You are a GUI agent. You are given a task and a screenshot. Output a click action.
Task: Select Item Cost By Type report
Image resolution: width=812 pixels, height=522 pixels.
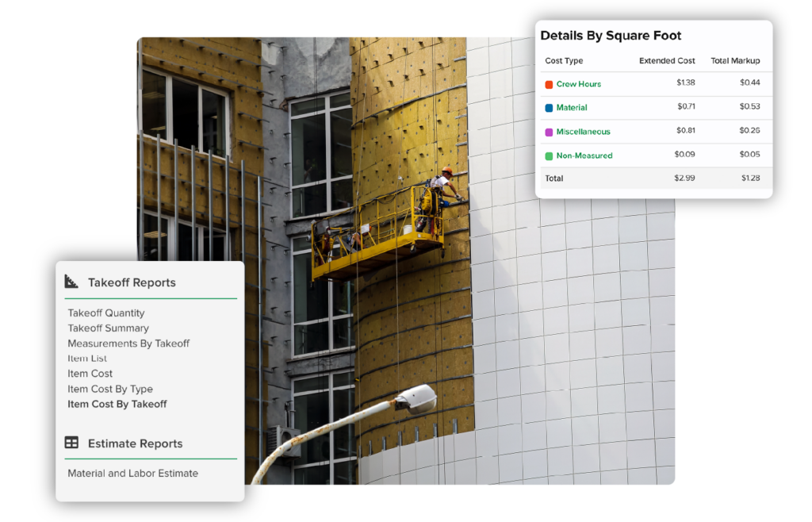110,389
